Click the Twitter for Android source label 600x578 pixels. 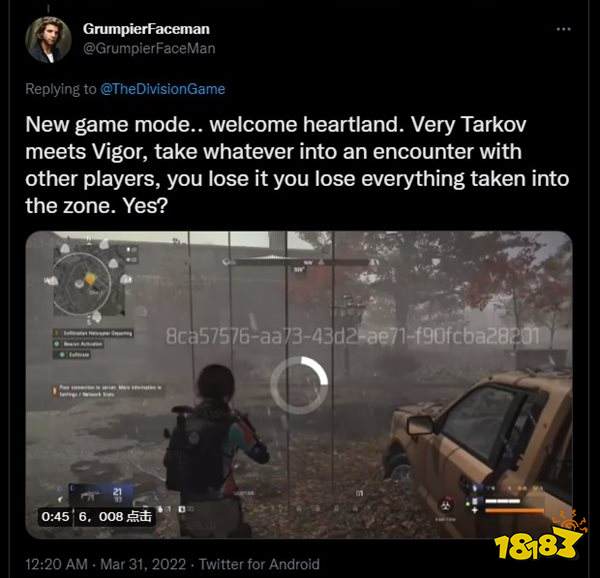pos(259,564)
